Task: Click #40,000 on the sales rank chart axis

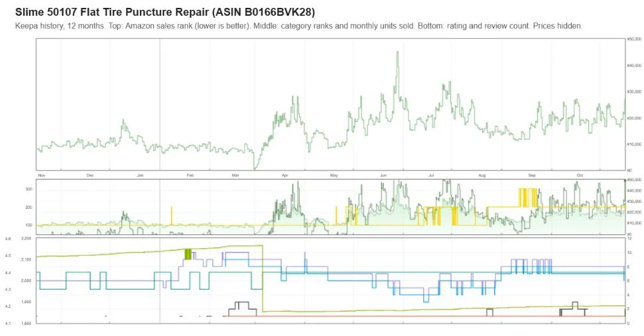Action: tap(635, 65)
